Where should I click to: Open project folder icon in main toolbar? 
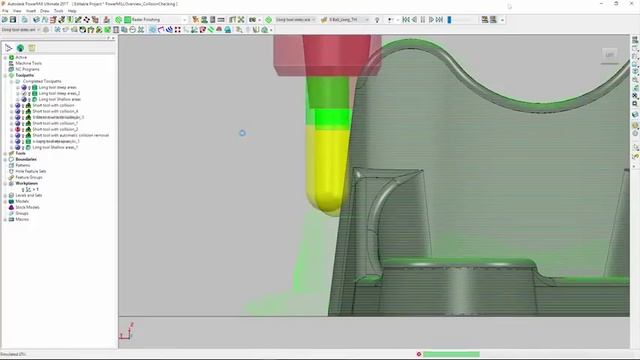4,20
